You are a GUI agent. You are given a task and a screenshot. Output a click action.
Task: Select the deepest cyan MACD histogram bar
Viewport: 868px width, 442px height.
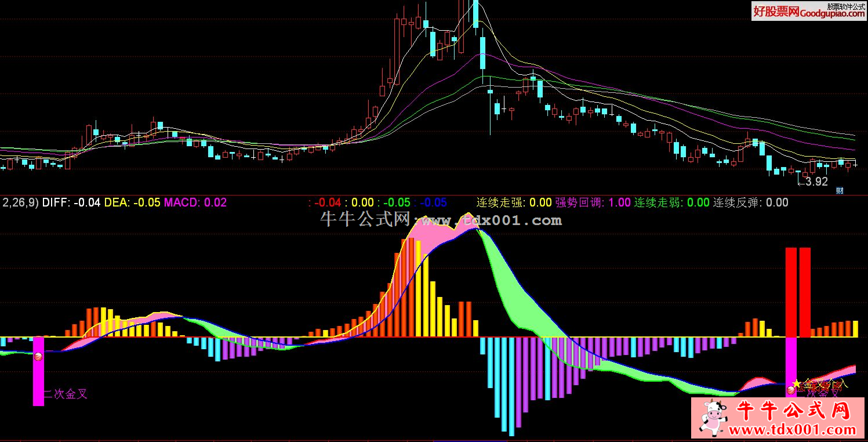pos(511,386)
